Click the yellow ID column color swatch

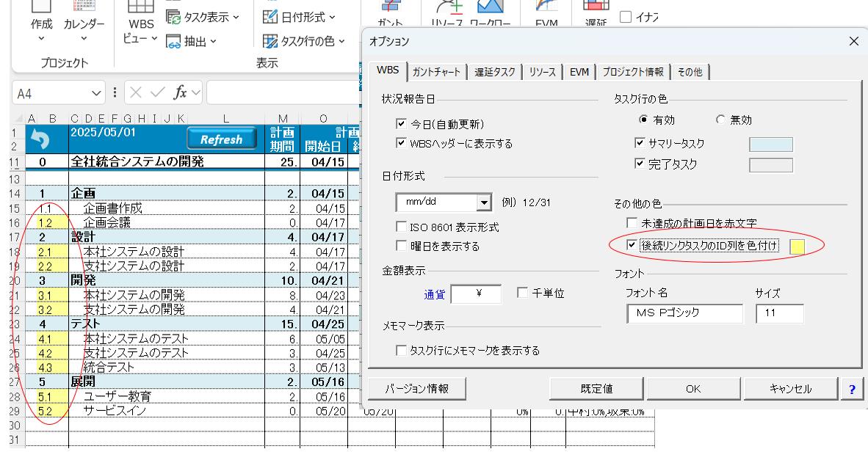(796, 247)
